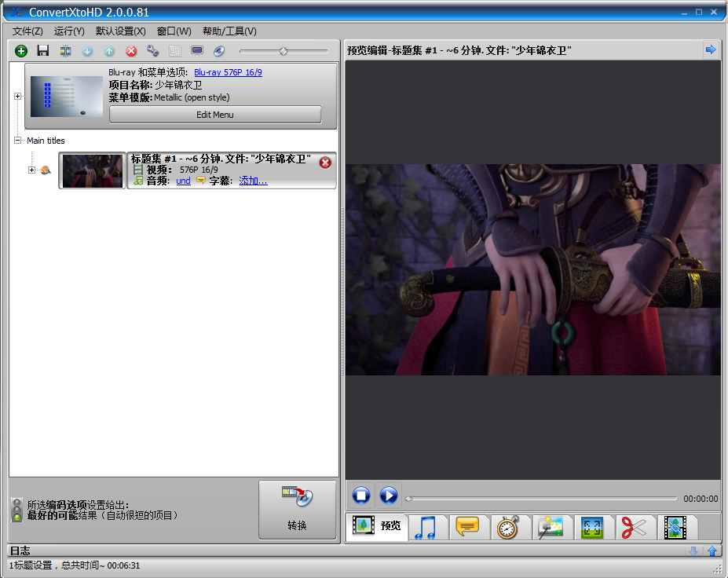Click the disc burn toolbar icon
728x578 pixels.
(219, 50)
